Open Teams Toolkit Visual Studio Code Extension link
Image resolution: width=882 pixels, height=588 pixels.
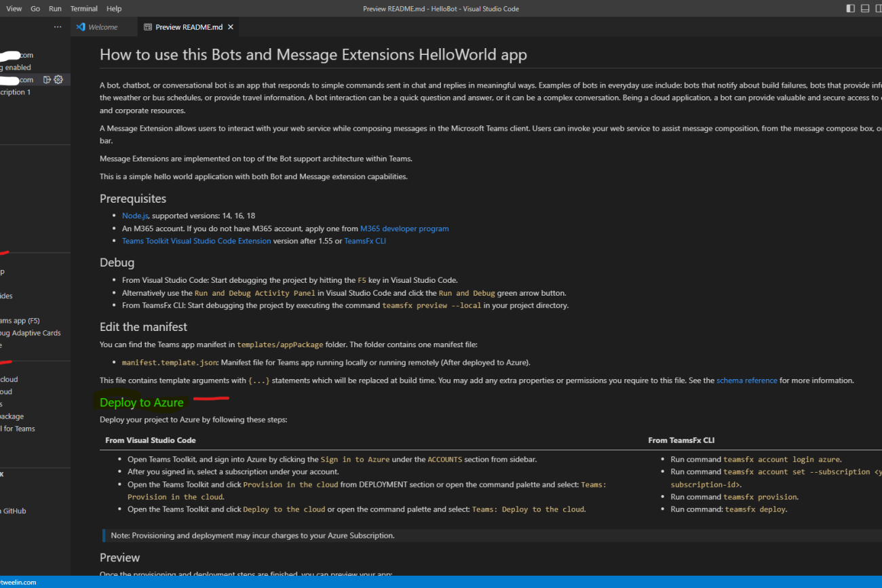(x=196, y=241)
